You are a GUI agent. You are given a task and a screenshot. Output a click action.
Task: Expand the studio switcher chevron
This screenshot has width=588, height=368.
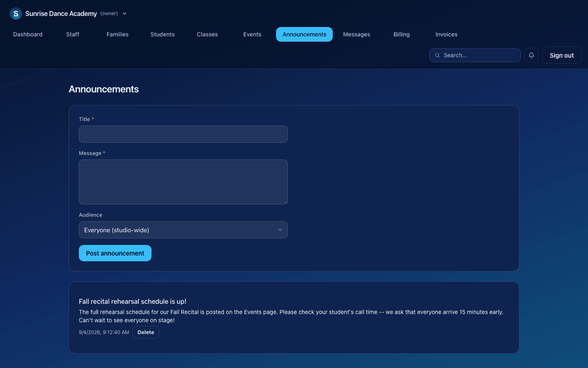[125, 13]
